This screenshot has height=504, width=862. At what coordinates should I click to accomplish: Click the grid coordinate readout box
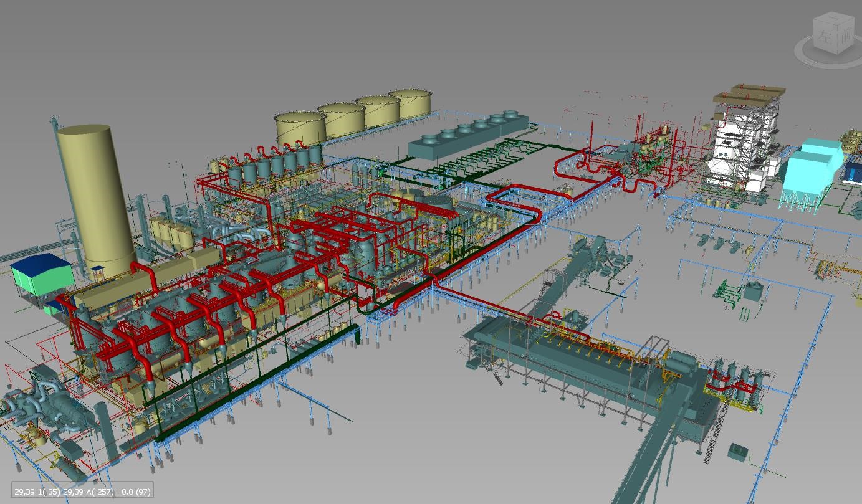point(82,492)
